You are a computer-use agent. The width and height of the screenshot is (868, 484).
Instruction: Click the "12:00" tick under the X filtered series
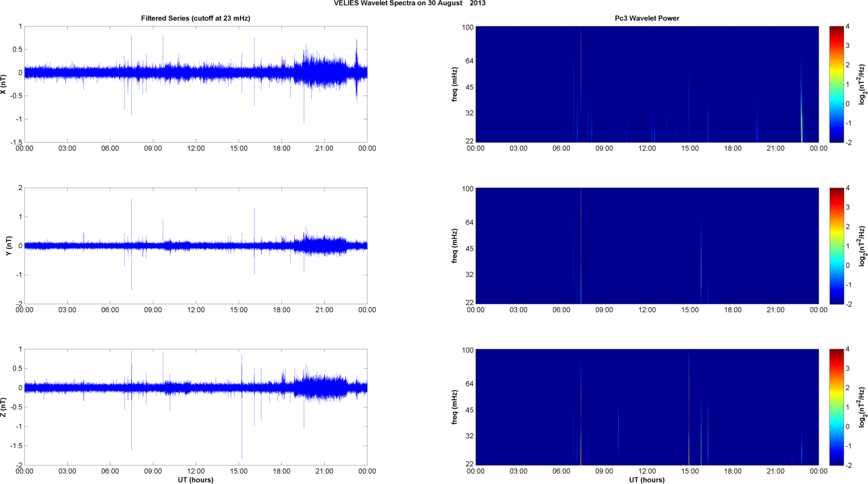[196, 148]
